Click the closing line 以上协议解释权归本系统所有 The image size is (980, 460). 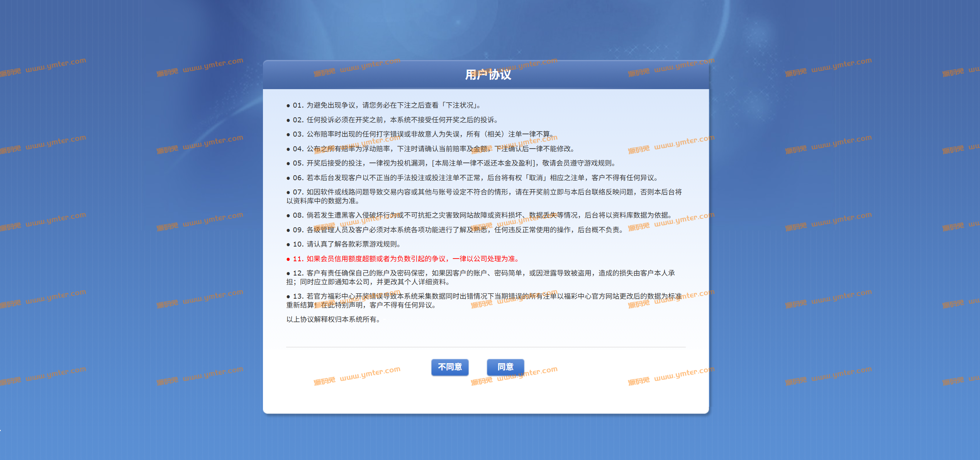pyautogui.click(x=334, y=320)
